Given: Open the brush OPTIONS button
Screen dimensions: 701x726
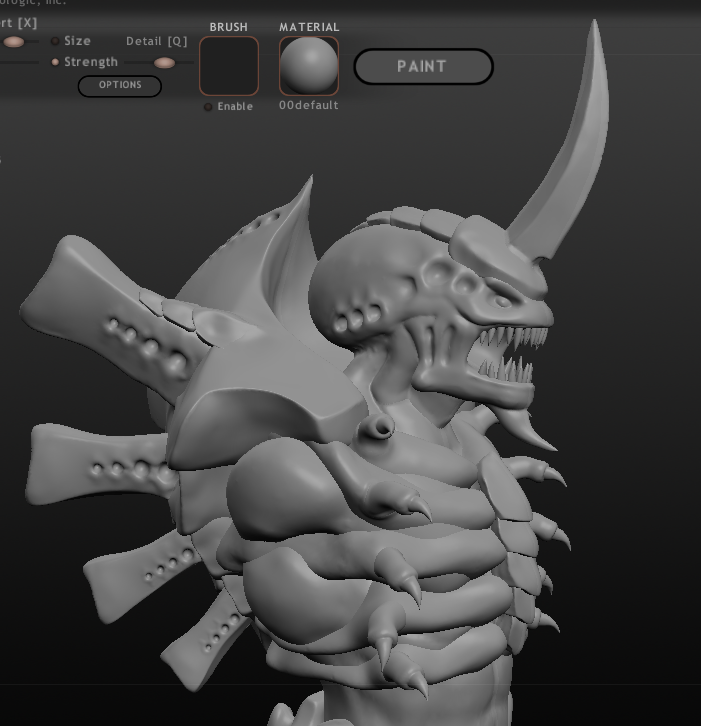Looking at the screenshot, I should pyautogui.click(x=120, y=85).
